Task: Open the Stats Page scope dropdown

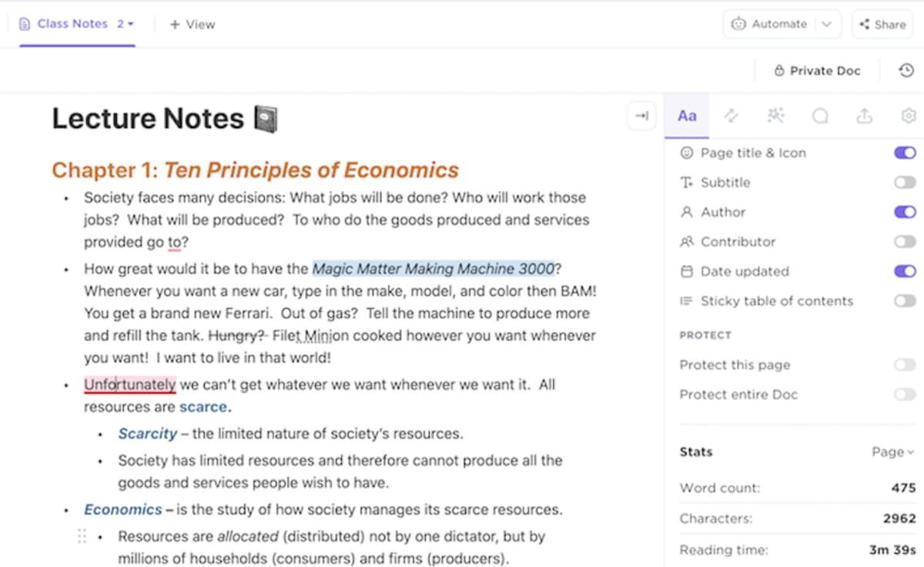Action: 892,452
